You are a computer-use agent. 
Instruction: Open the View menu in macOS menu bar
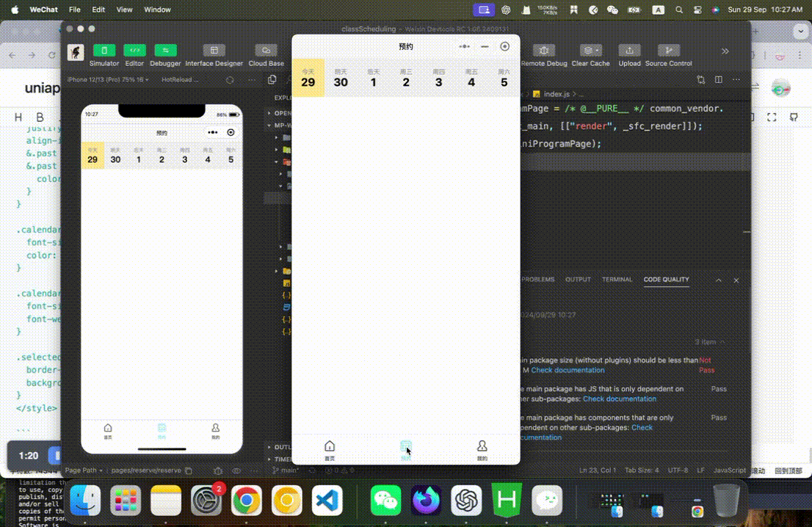(x=124, y=10)
